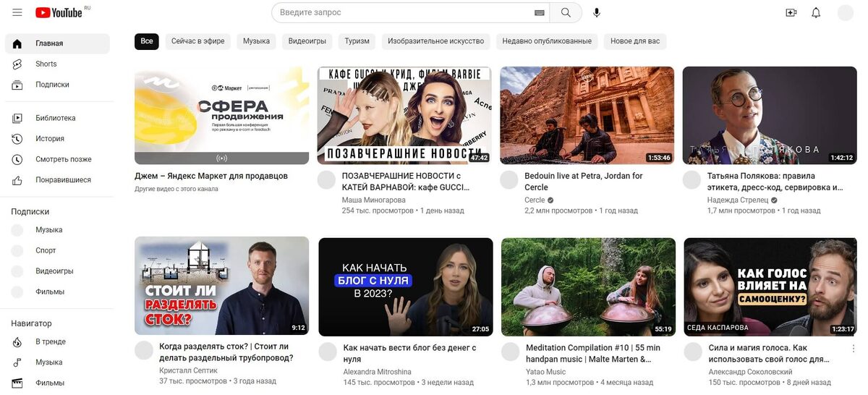Start voice search with microphone icon
The width and height of the screenshot is (868, 395).
coord(597,12)
